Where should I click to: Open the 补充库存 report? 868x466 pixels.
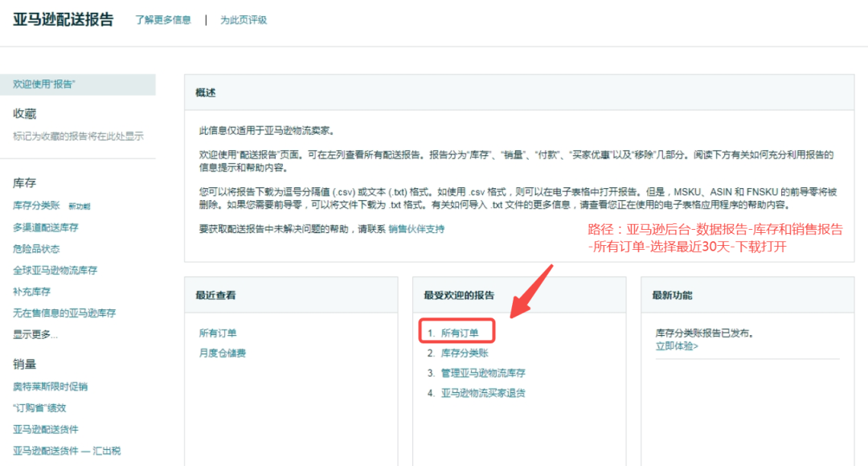pos(31,292)
